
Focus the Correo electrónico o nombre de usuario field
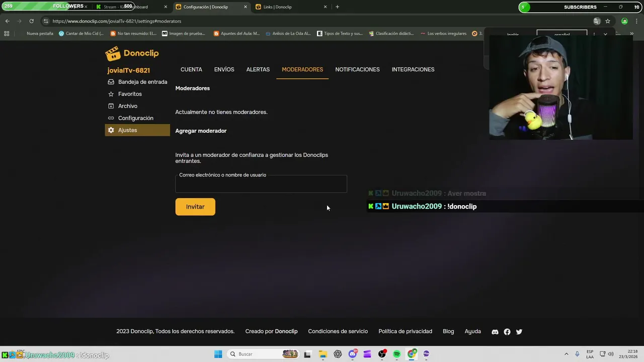261,184
